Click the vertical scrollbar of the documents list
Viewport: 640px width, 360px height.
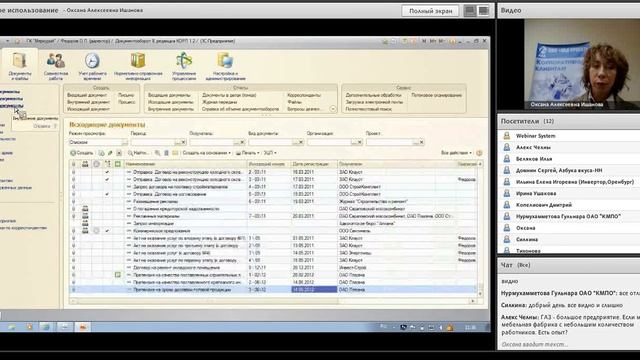click(480, 230)
